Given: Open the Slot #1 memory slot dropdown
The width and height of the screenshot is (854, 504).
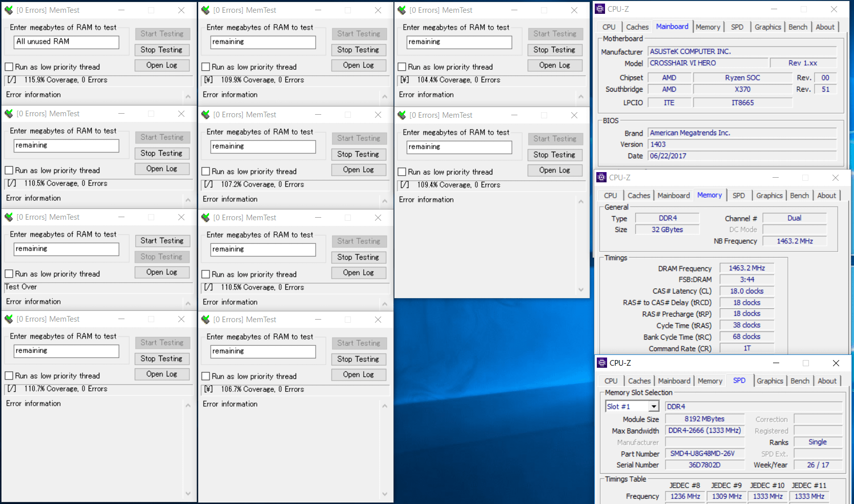Looking at the screenshot, I should click(x=653, y=407).
